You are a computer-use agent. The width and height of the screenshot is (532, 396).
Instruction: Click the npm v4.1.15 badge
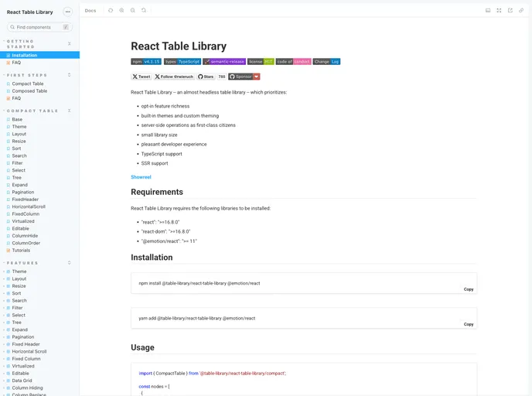146,61
